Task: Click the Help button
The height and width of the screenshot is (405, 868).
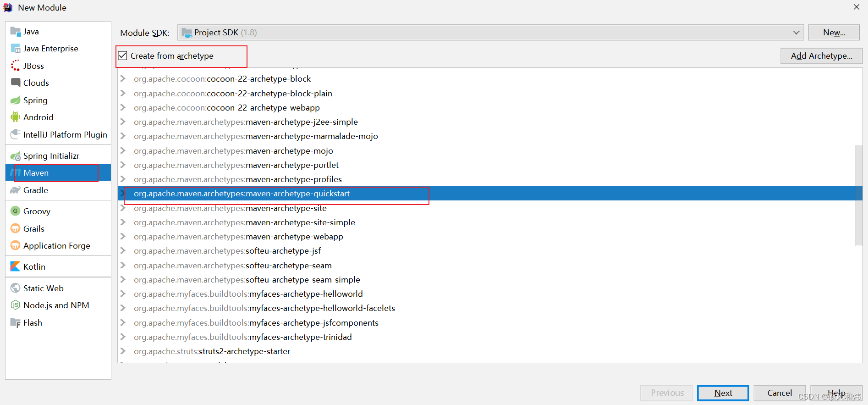Action: click(836, 393)
